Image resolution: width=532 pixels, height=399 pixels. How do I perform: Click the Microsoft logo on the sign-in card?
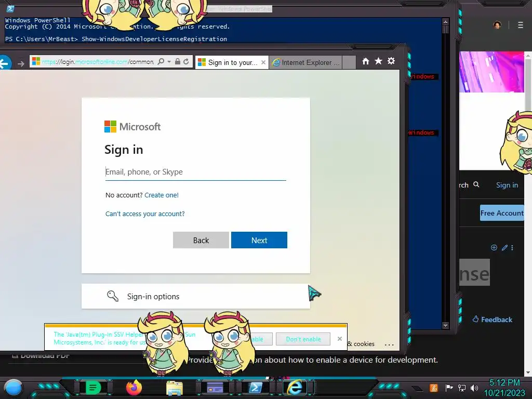click(x=132, y=127)
